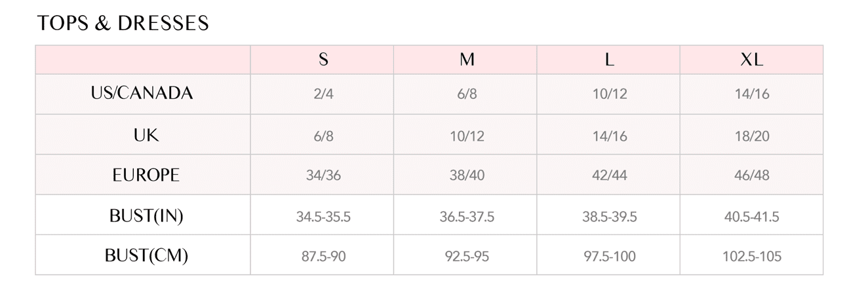Select UK size 18/20 cell
The height and width of the screenshot is (300, 868).
[752, 136]
